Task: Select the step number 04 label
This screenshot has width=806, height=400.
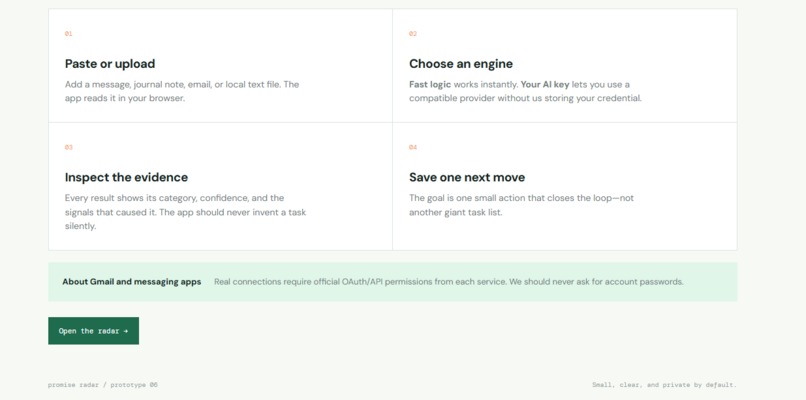Action: click(x=413, y=148)
